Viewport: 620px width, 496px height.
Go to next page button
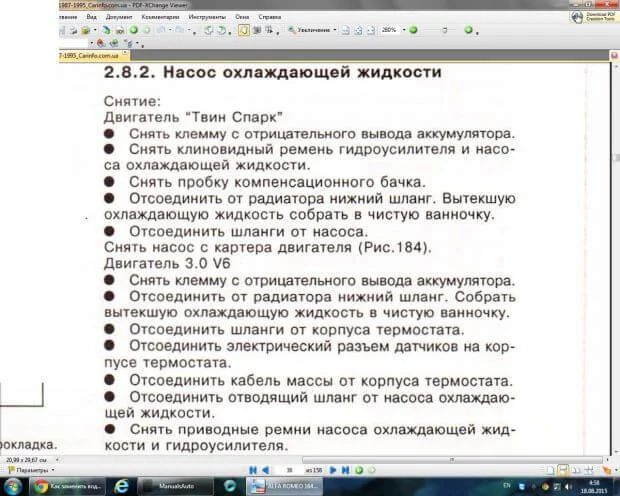pos(333,470)
